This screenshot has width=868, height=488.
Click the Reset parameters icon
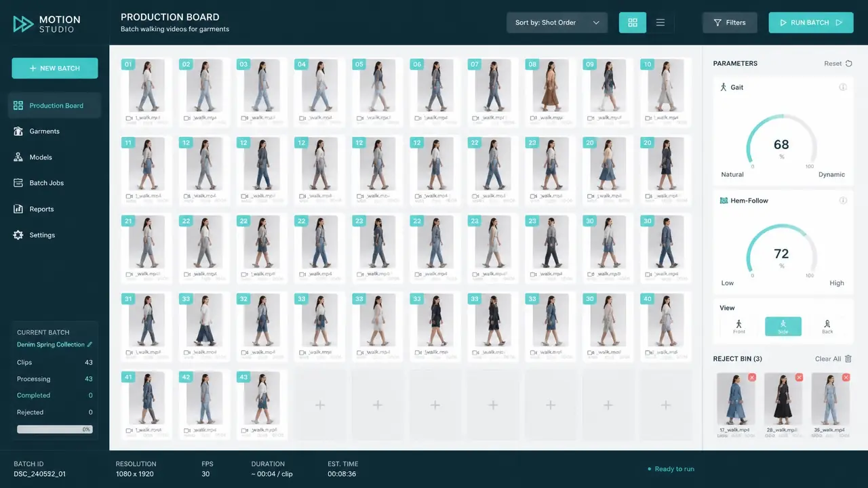pos(848,64)
